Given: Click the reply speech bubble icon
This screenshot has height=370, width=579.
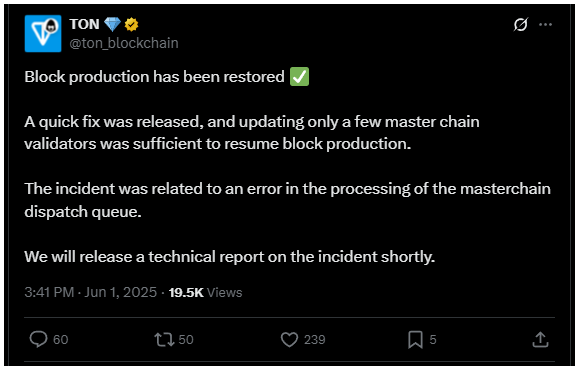Looking at the screenshot, I should coord(38,339).
